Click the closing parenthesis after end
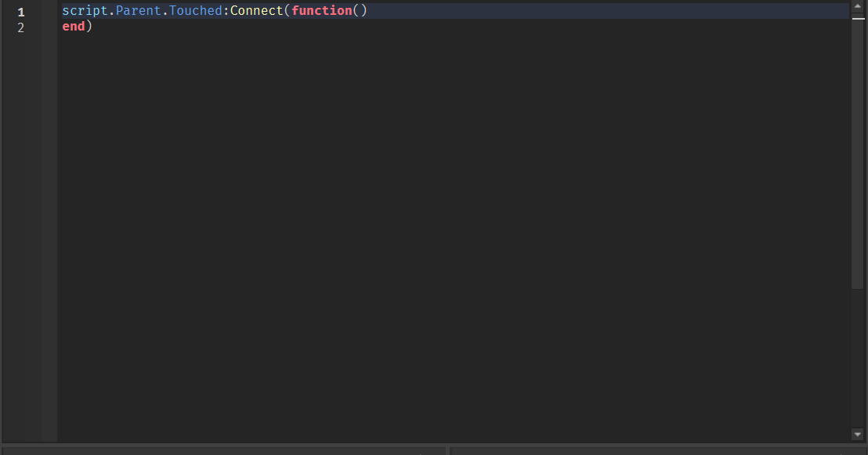Viewport: 868px width, 455px height. [89, 26]
